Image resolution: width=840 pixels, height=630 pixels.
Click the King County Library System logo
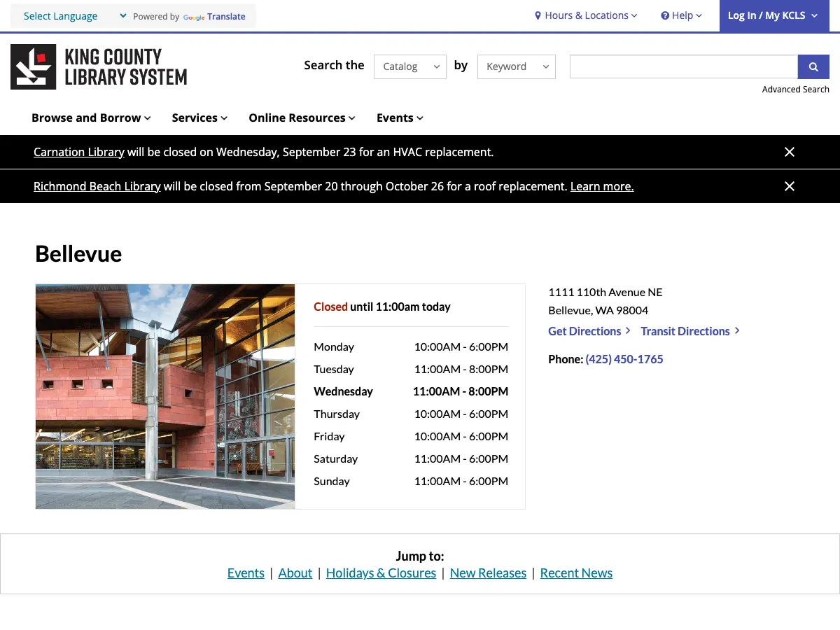[x=99, y=67]
